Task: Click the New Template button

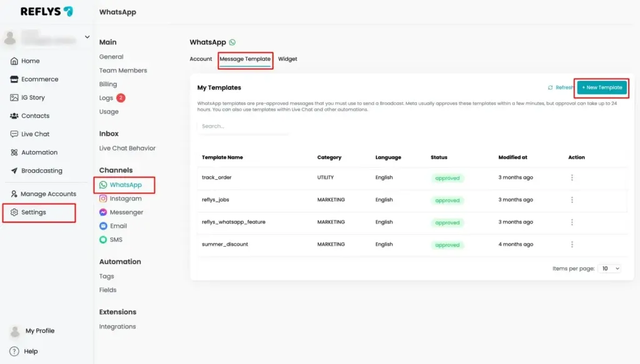Action: [602, 87]
